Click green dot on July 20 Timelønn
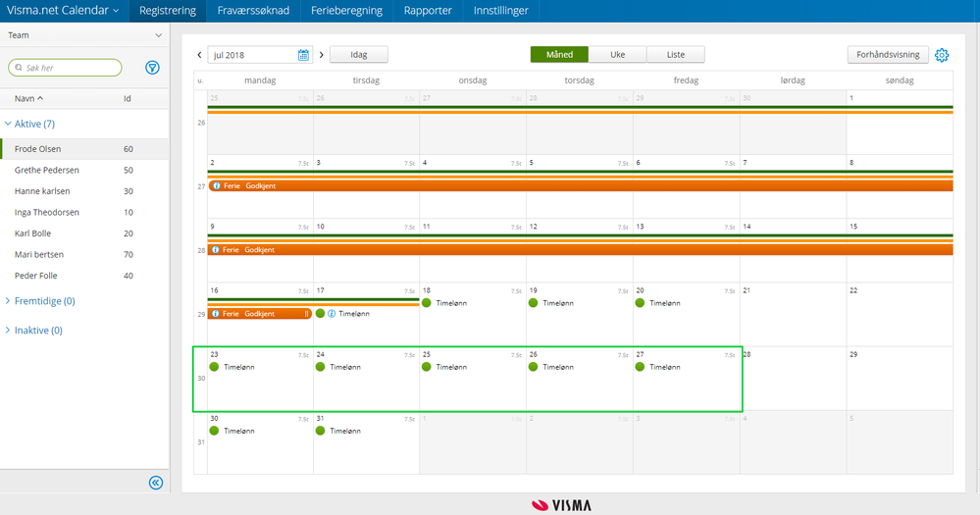The height and width of the screenshot is (515, 980). click(640, 303)
